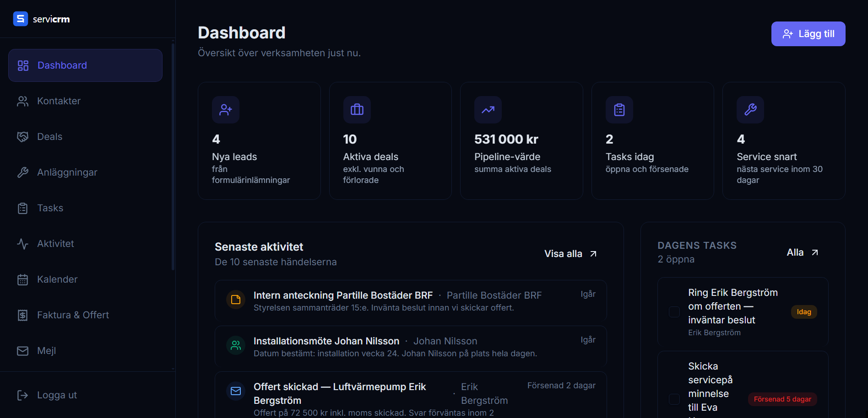This screenshot has width=868, height=418.
Task: Click the Mejl envelope icon in sidebar
Action: (x=23, y=351)
